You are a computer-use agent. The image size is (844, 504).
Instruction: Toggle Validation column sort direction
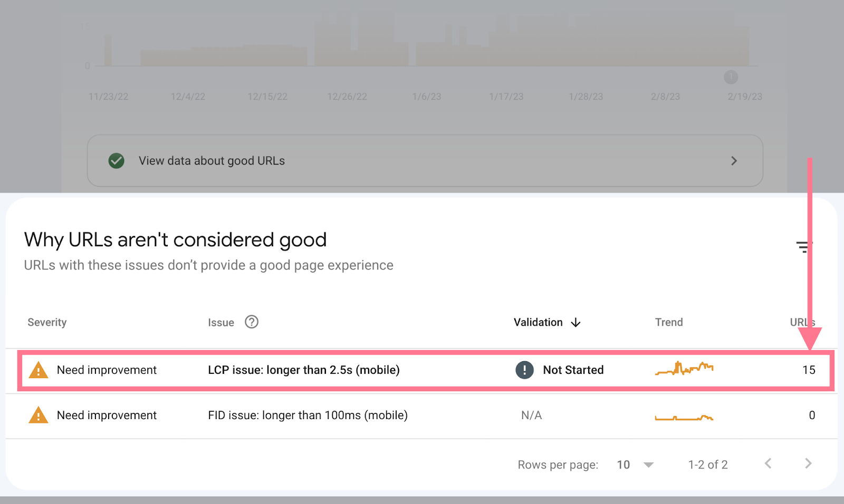(576, 322)
